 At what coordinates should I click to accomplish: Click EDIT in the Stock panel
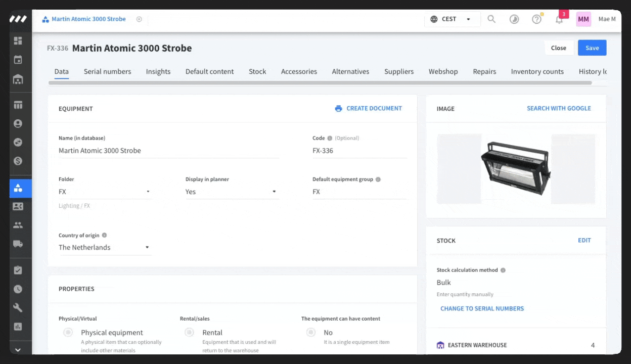tap(584, 241)
